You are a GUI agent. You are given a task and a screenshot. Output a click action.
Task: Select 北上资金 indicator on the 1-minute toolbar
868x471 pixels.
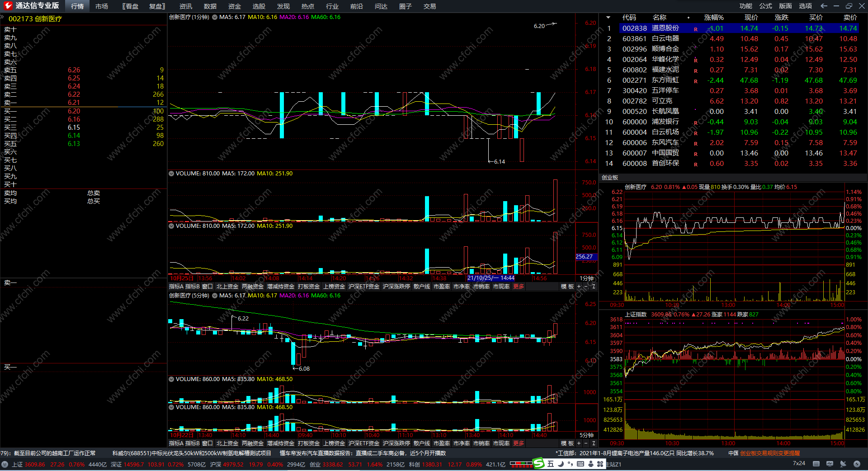pos(227,286)
